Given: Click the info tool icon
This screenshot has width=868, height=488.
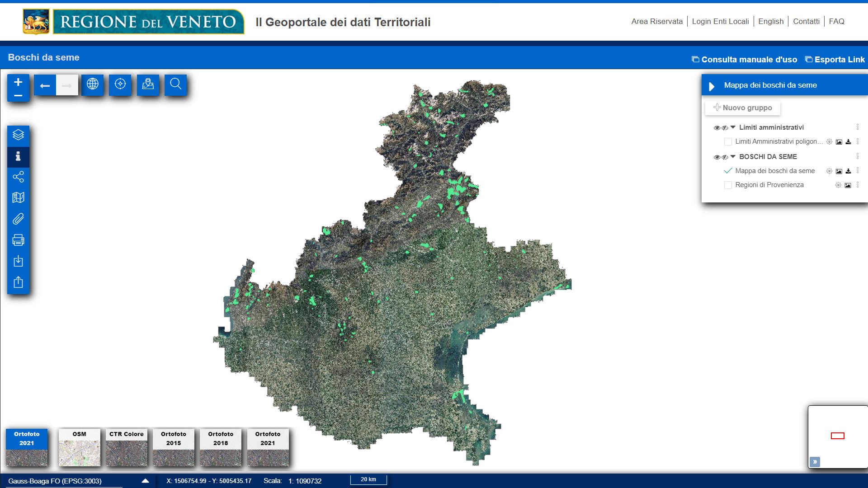Looking at the screenshot, I should tap(18, 156).
